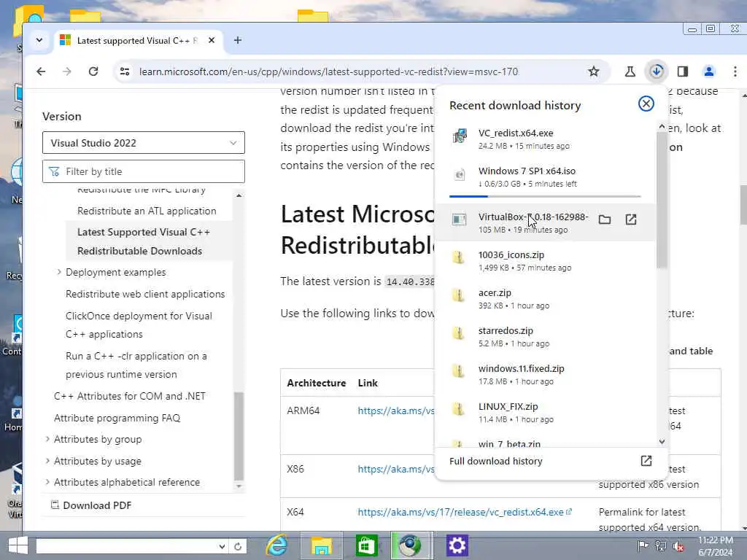The height and width of the screenshot is (560, 747).
Task: Open Latest Supported Visual C++ Redistributable Downloads
Action: (x=144, y=241)
